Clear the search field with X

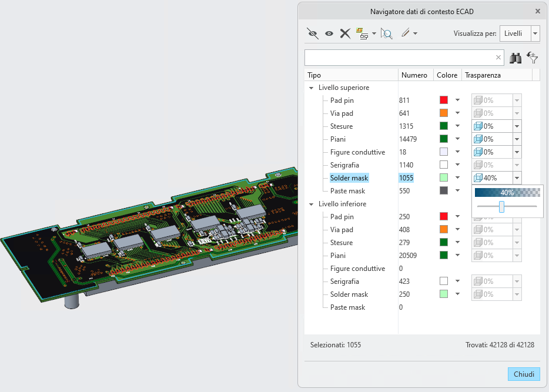click(x=498, y=58)
